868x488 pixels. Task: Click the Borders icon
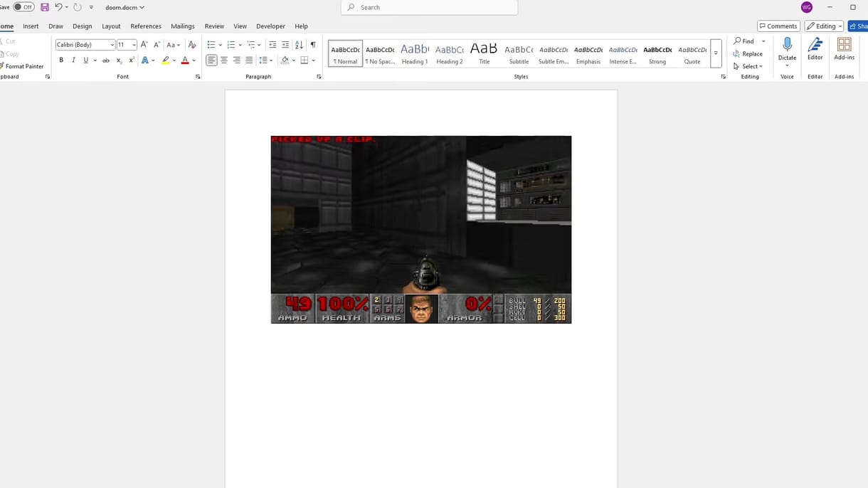point(305,60)
